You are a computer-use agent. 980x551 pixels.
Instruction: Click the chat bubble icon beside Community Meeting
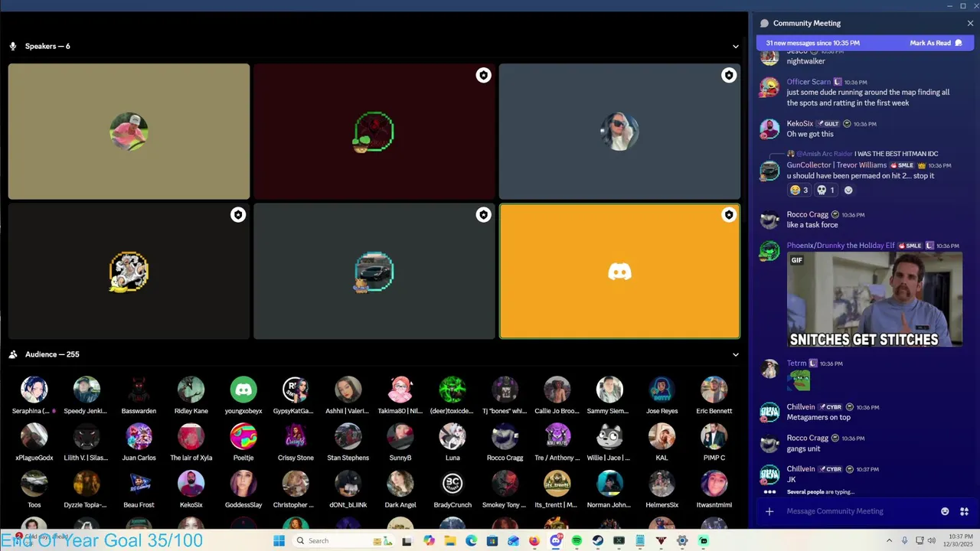pos(764,23)
